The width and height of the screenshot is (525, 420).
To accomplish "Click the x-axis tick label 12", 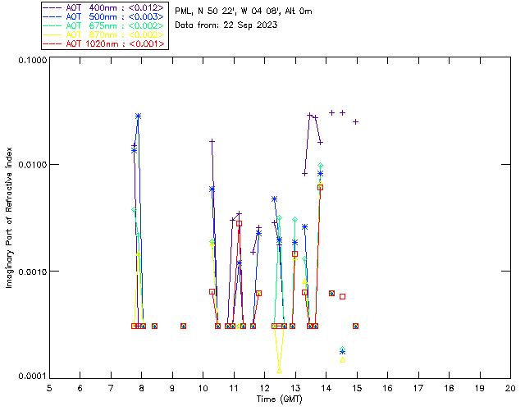I will click(264, 388).
